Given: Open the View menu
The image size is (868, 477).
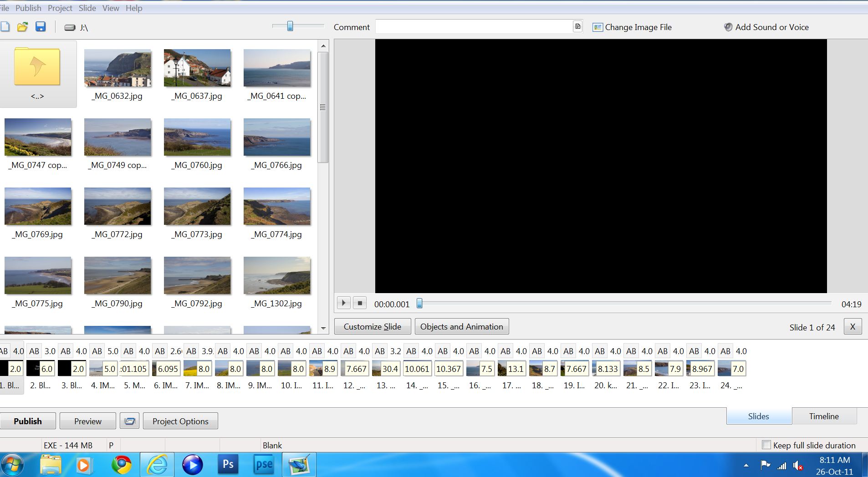Looking at the screenshot, I should coord(111,8).
